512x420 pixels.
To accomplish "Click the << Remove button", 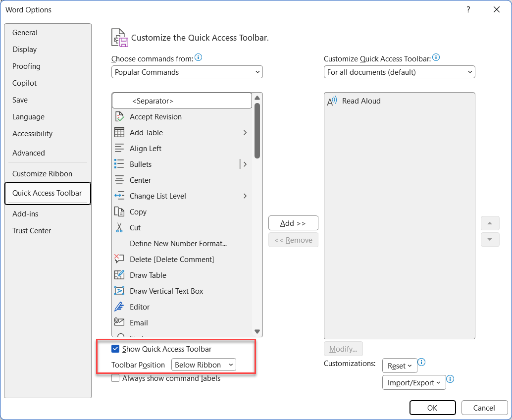I will 293,240.
